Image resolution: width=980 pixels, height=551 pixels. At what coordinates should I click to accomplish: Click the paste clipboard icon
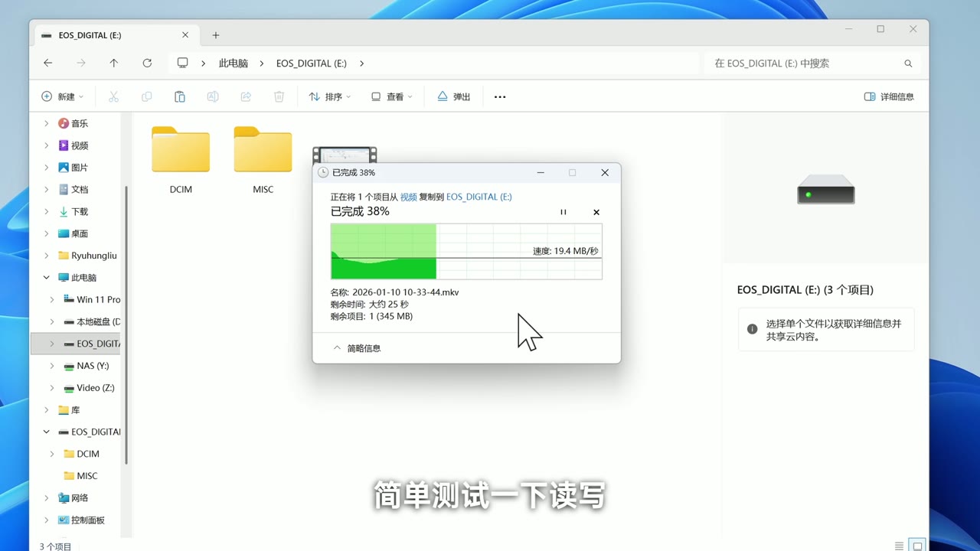click(179, 96)
